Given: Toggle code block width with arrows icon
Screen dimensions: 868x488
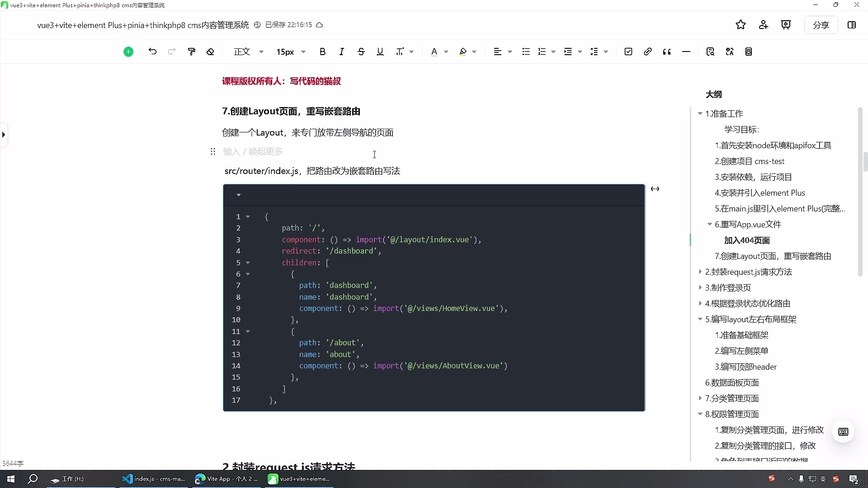Looking at the screenshot, I should pyautogui.click(x=655, y=189).
